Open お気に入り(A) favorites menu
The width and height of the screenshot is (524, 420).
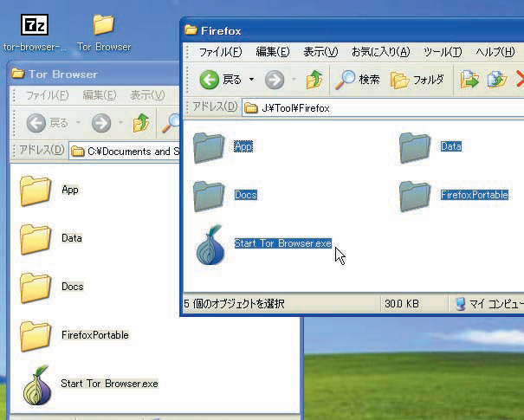[x=380, y=52]
